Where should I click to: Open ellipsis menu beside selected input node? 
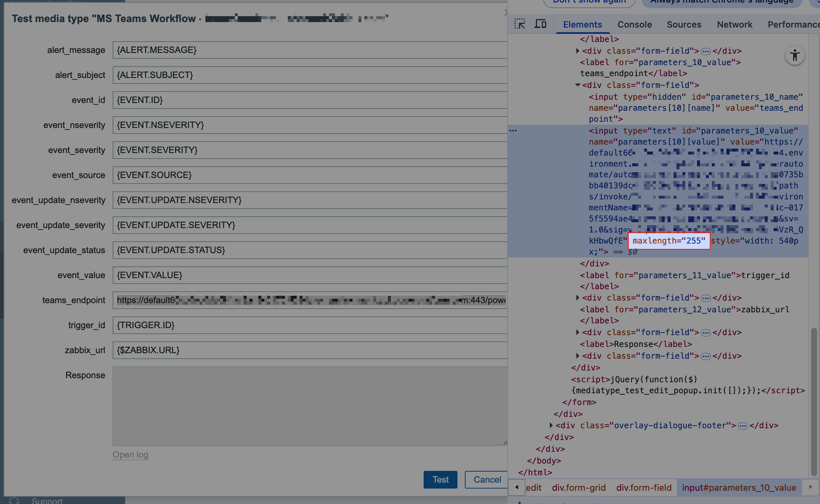513,131
